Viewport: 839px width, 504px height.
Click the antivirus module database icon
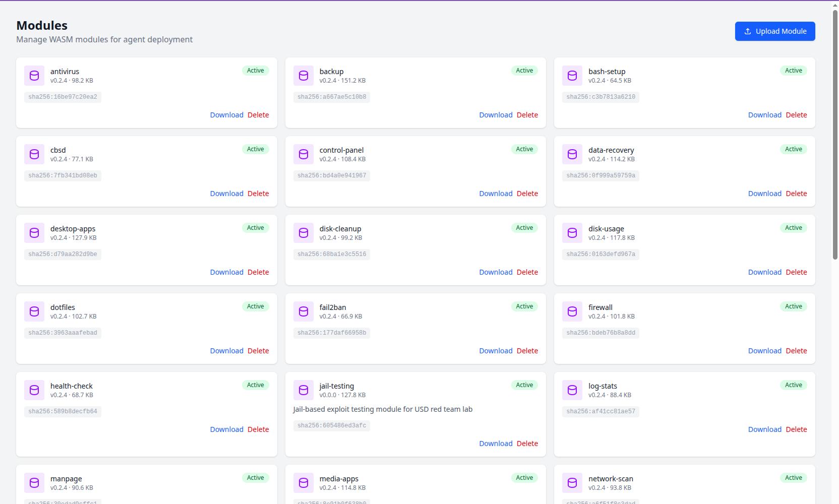pos(34,76)
